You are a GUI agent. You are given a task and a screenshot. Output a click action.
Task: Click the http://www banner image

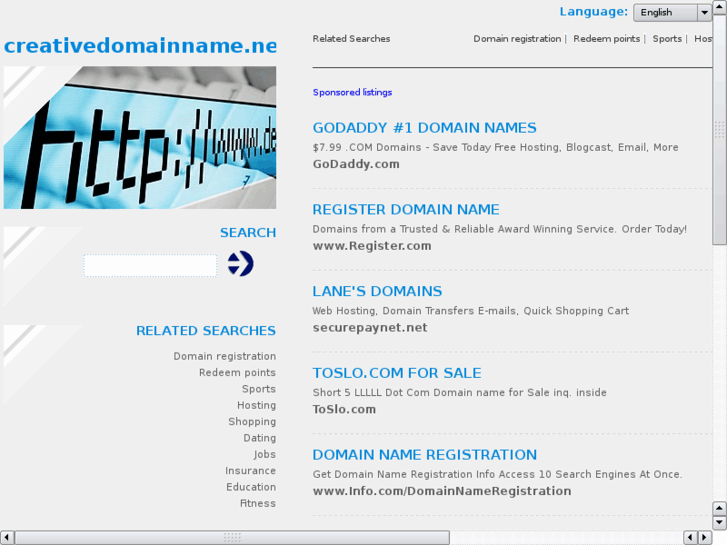pos(140,137)
